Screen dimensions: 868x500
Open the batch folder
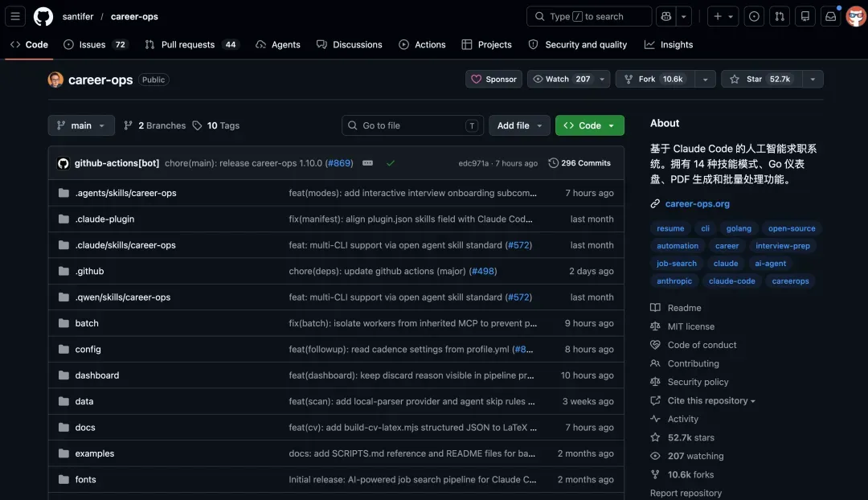pos(87,323)
